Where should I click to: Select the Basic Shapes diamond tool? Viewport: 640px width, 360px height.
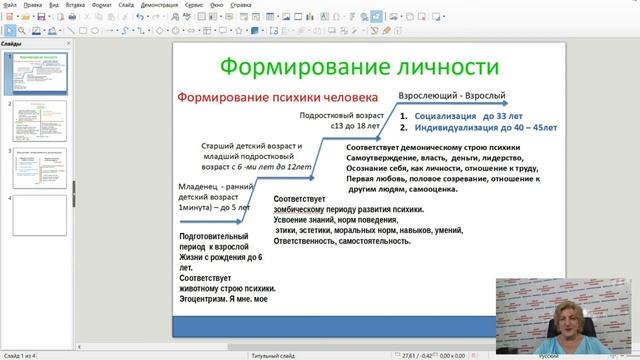[160, 31]
